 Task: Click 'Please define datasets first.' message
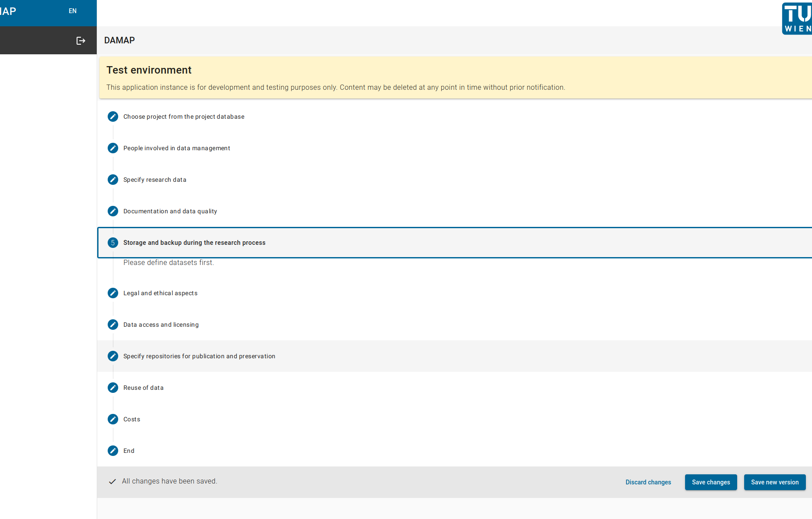tap(169, 262)
